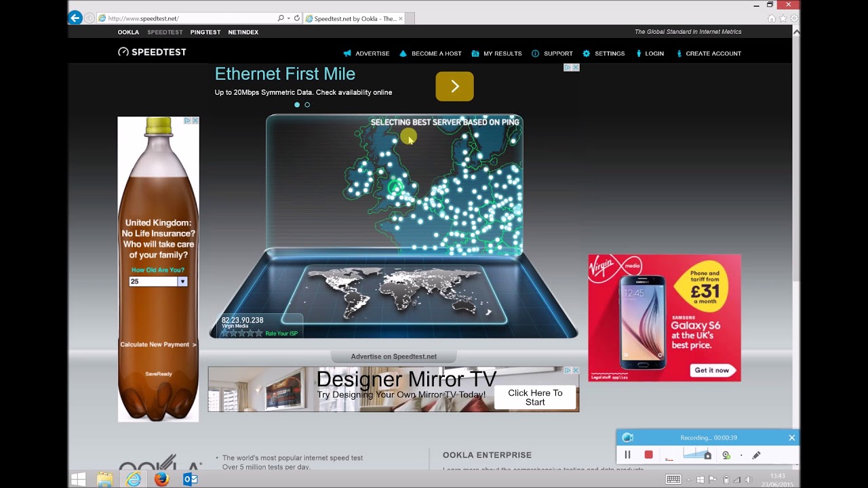This screenshot has width=868, height=488.
Task: Close the Designer Mirror TV ad X
Action: tap(576, 370)
